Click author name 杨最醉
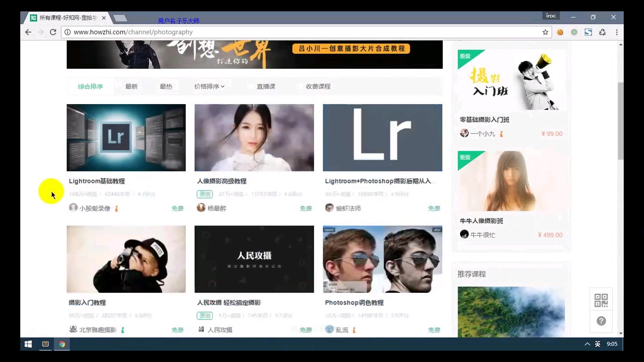Image resolution: width=644 pixels, height=362 pixels. click(x=217, y=208)
